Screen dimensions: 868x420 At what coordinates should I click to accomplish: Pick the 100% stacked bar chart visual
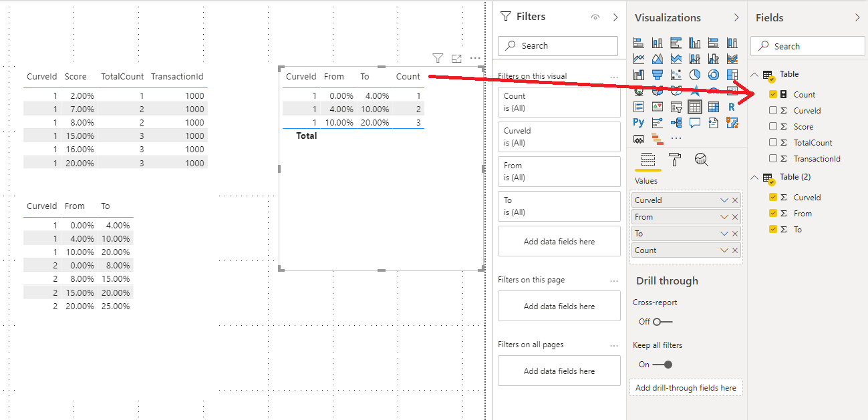pos(714,43)
